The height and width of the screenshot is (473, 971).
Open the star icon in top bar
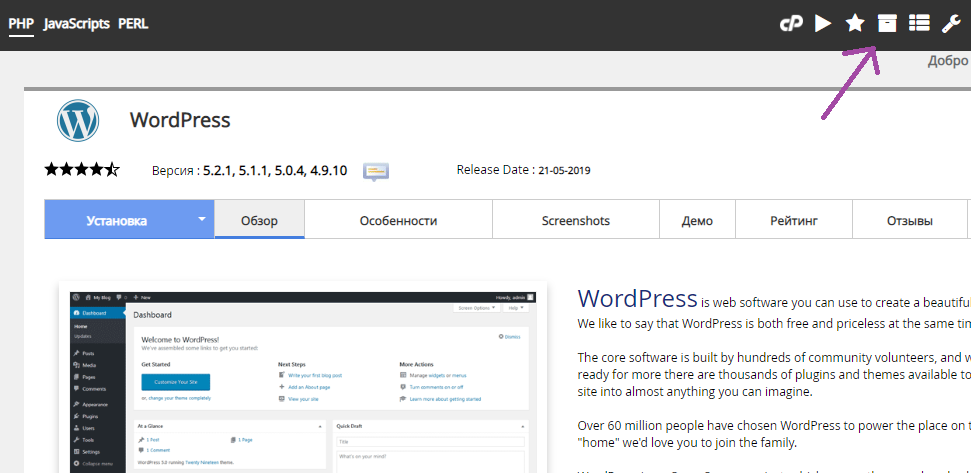tap(855, 24)
